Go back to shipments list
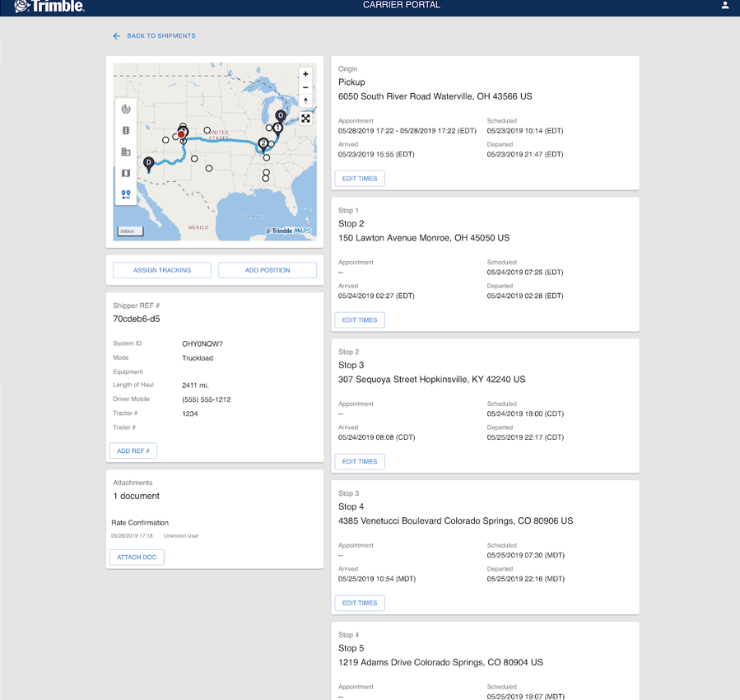Image resolution: width=740 pixels, height=700 pixels. [x=154, y=35]
